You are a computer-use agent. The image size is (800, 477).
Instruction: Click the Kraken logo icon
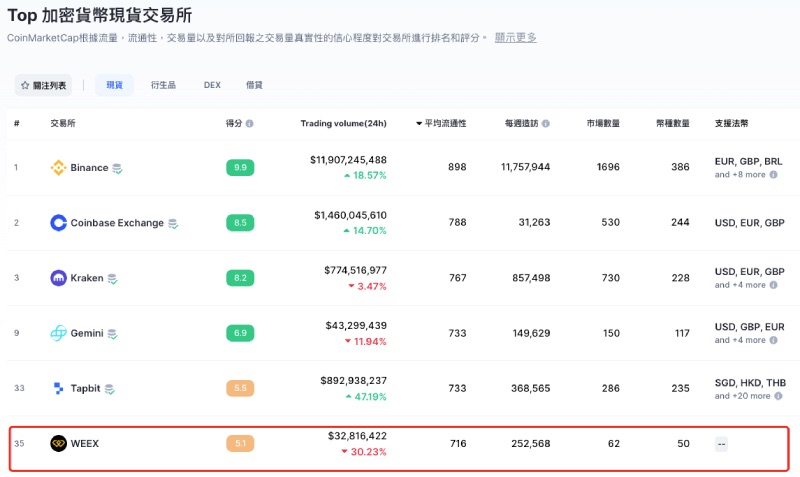click(x=58, y=278)
